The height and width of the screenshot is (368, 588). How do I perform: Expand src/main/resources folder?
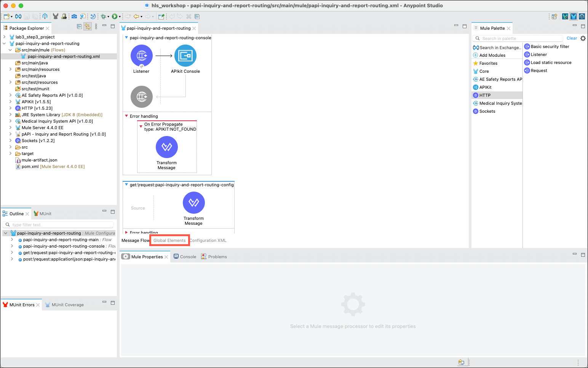pyautogui.click(x=10, y=69)
